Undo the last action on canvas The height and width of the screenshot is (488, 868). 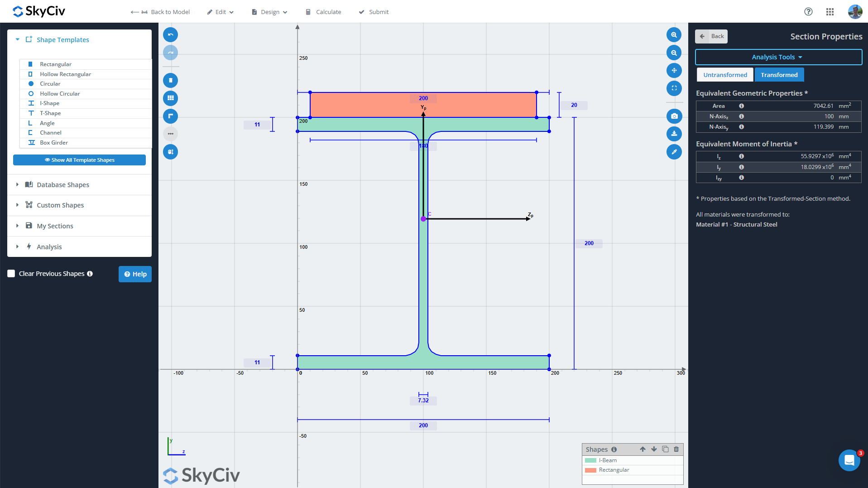point(170,35)
